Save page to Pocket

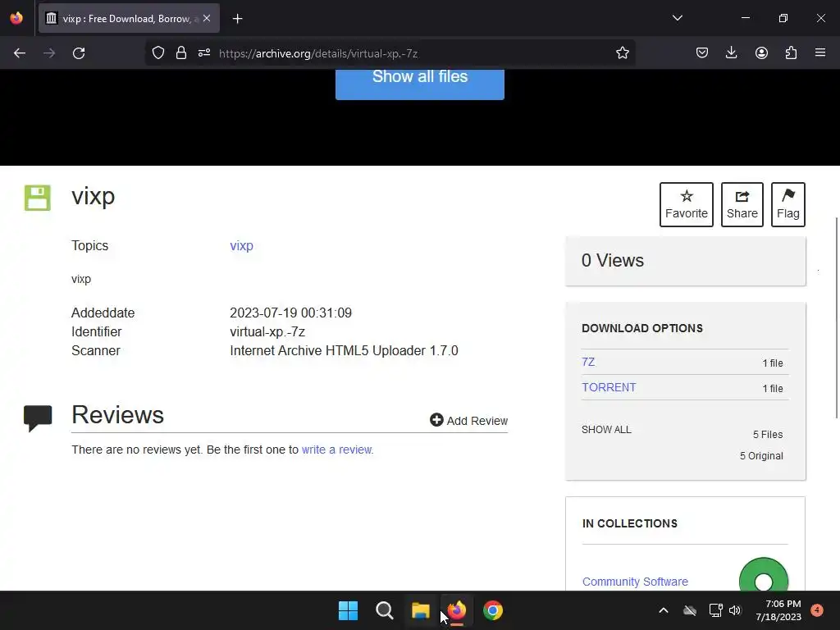[x=702, y=53]
